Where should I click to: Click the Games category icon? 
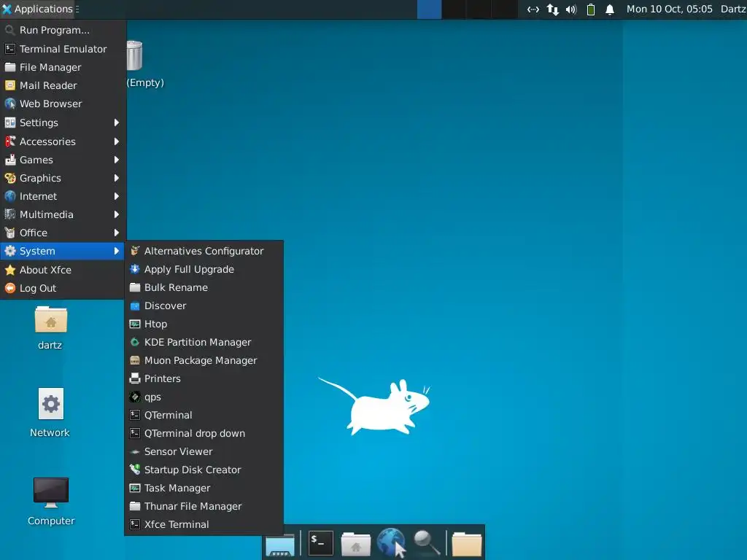pos(10,160)
